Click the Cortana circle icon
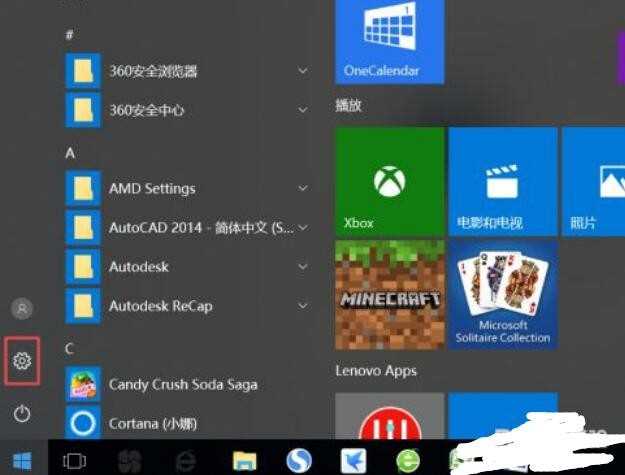 (83, 423)
